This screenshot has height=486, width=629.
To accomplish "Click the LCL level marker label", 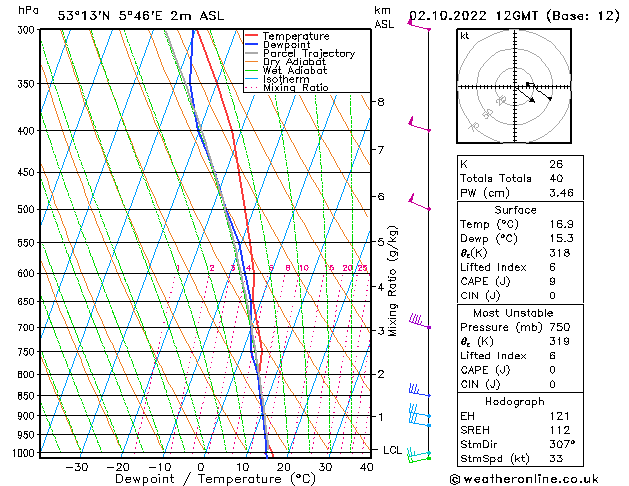I will 392,450.
